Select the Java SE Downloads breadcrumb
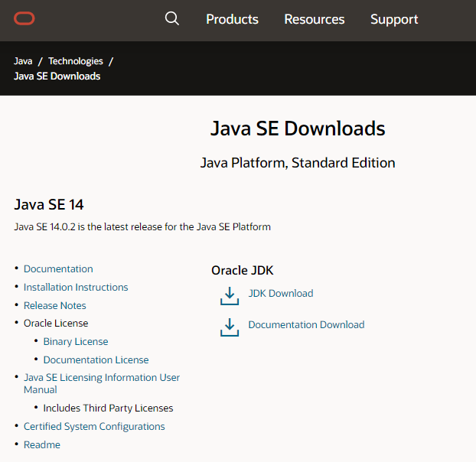This screenshot has width=476, height=462. pyautogui.click(x=57, y=76)
